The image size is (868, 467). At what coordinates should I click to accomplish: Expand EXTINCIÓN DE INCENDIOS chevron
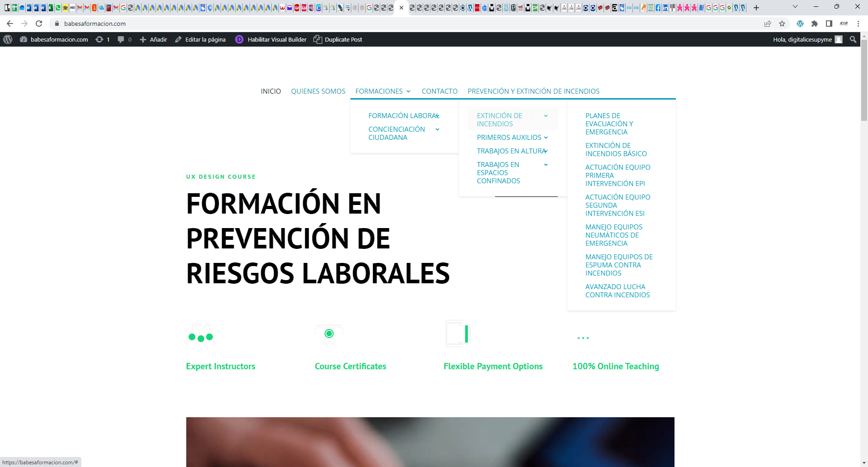pos(546,116)
